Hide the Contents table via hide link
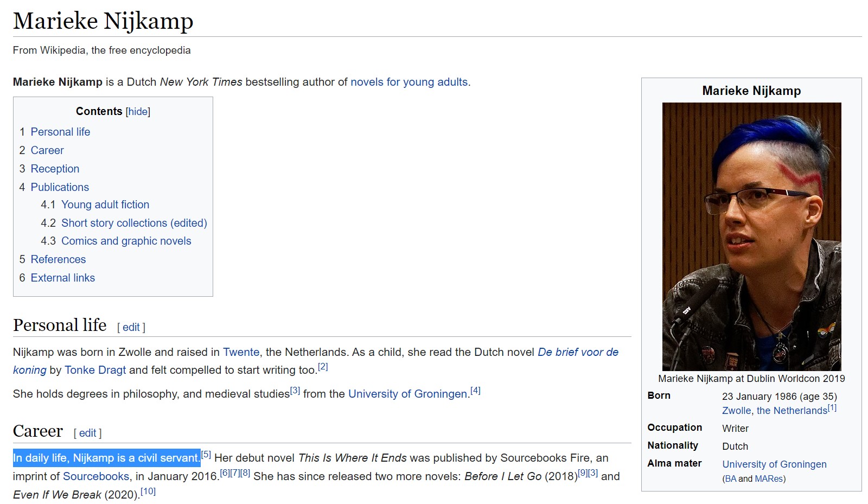This screenshot has height=504, width=868. [x=138, y=112]
